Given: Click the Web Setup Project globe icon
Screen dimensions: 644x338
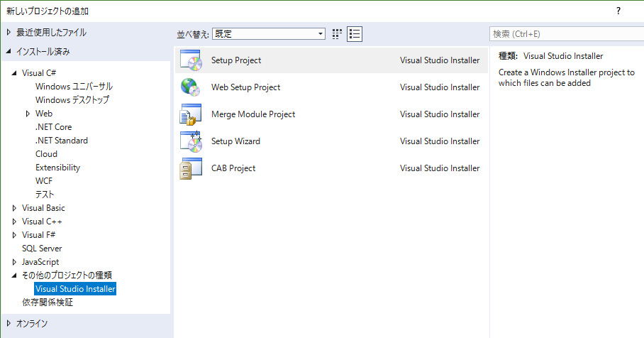Looking at the screenshot, I should coord(191,87).
